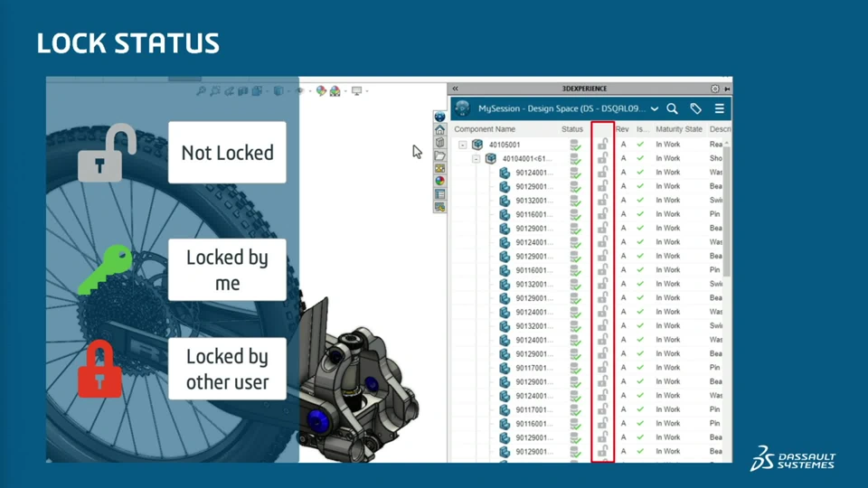Click the Maturity State column header
The image size is (868, 488).
[x=679, y=129]
